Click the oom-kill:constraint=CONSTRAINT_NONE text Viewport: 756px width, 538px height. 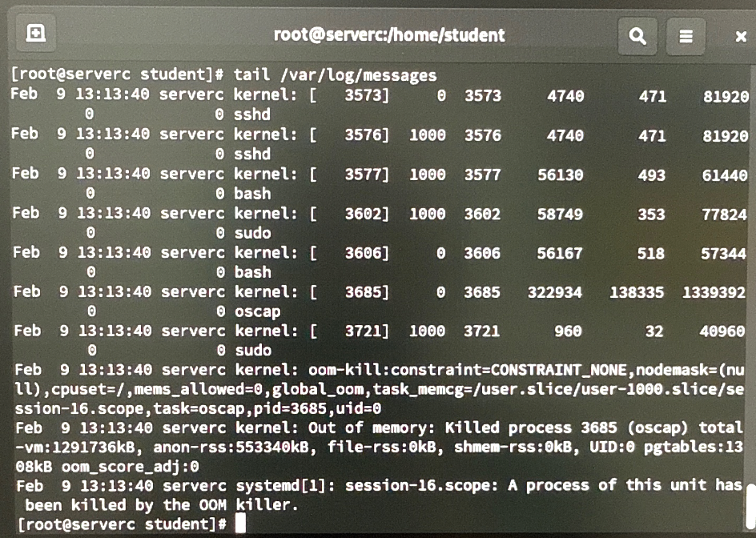click(x=468, y=370)
